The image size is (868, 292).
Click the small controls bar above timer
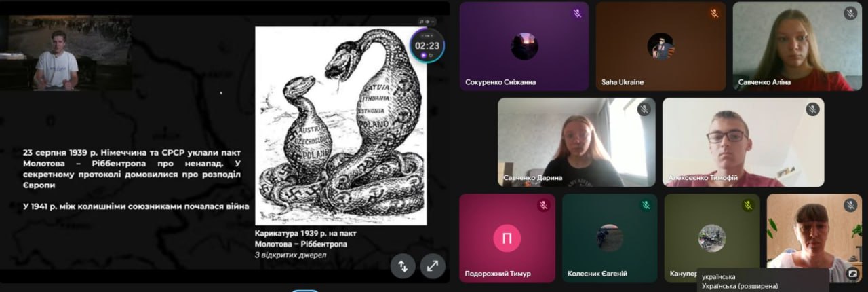(x=426, y=21)
